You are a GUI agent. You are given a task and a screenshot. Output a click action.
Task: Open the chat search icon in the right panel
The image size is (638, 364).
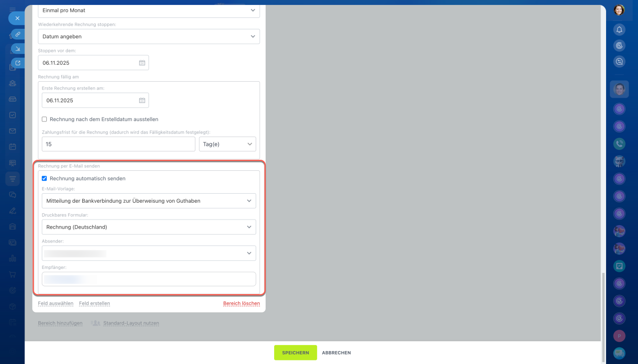(x=619, y=62)
